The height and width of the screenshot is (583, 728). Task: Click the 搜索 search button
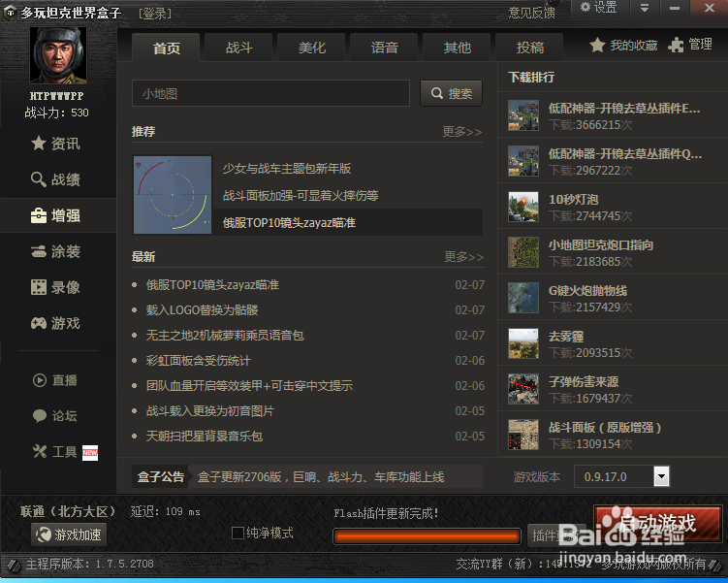point(452,93)
